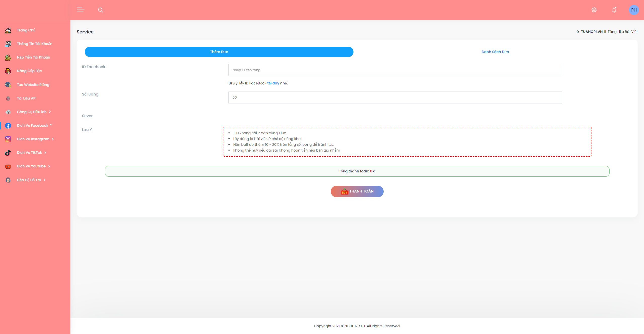644x334 pixels.
Task: Follow the 'tại đây' link
Action: [x=273, y=83]
